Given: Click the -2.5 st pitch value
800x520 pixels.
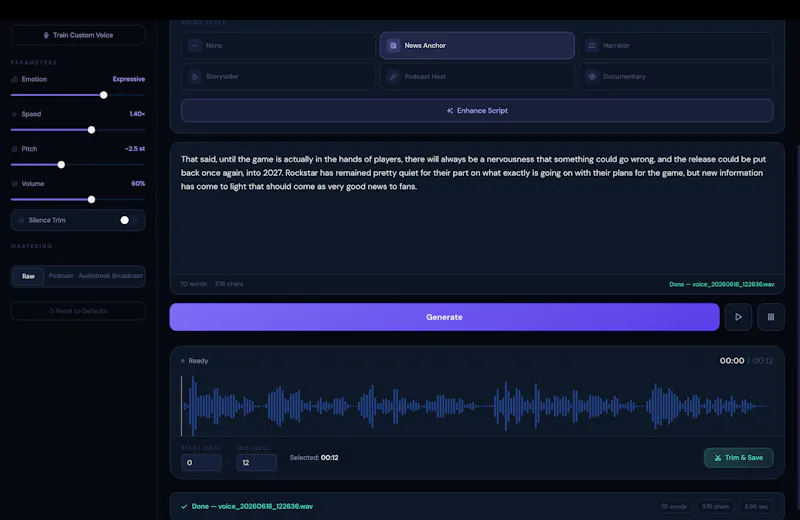Looking at the screenshot, I should 135,148.
